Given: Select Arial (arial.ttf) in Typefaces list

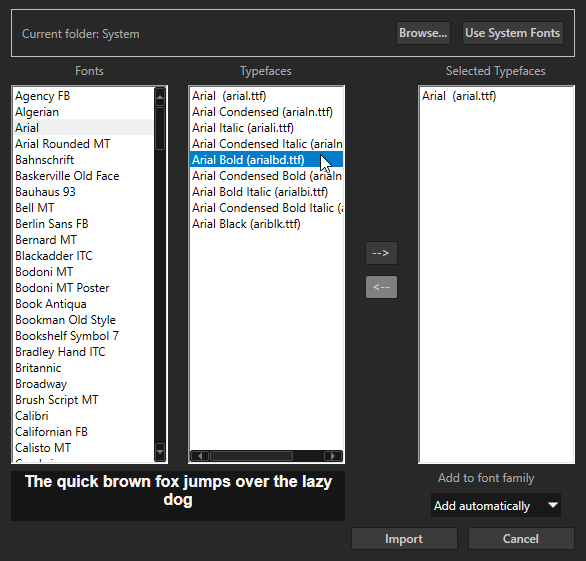Looking at the screenshot, I should pos(266,96).
